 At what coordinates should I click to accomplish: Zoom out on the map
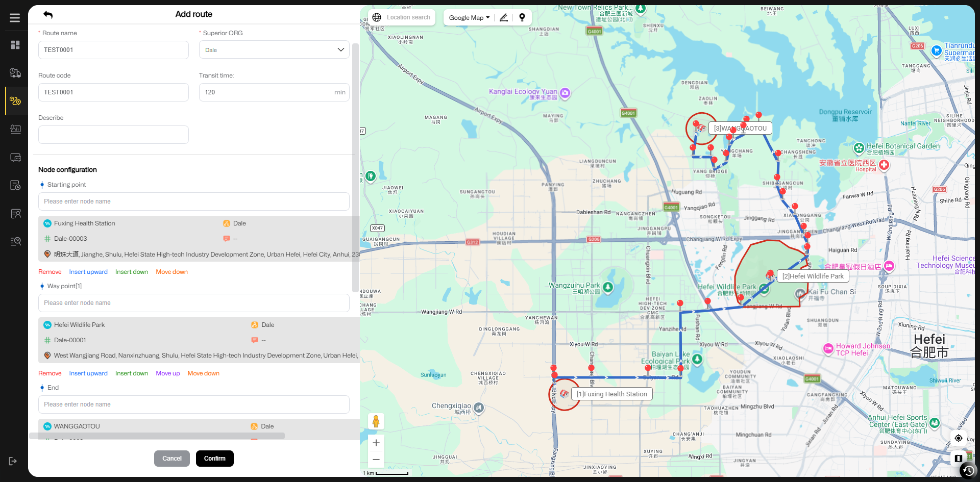[x=376, y=460]
